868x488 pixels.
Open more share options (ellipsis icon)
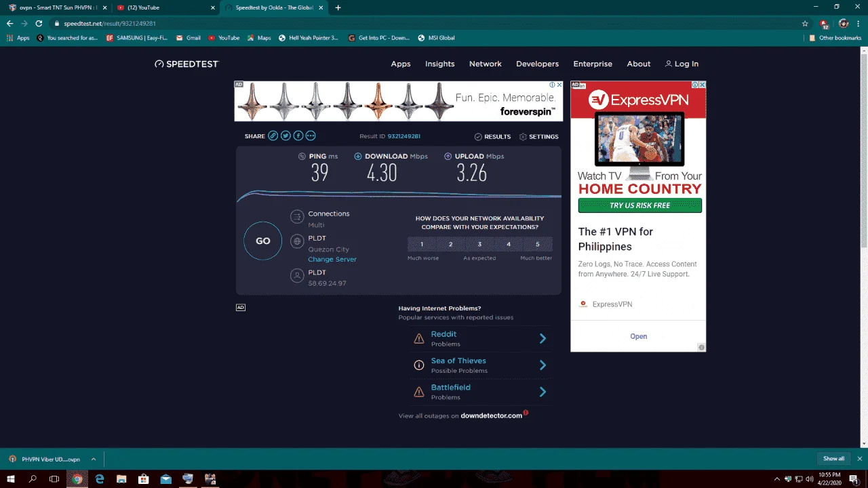click(x=311, y=136)
